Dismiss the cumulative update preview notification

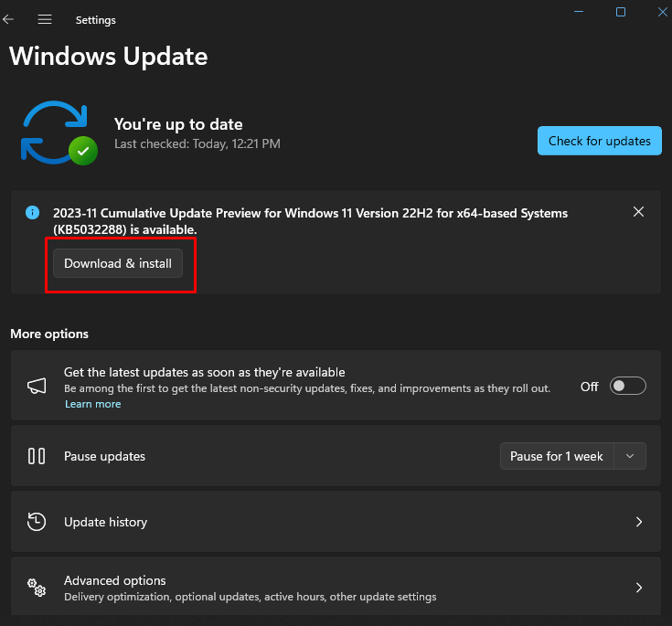(x=638, y=212)
